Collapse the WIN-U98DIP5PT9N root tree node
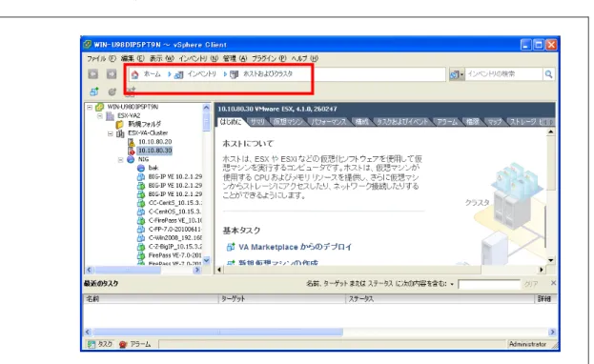The height and width of the screenshot is (364, 594). [90, 107]
